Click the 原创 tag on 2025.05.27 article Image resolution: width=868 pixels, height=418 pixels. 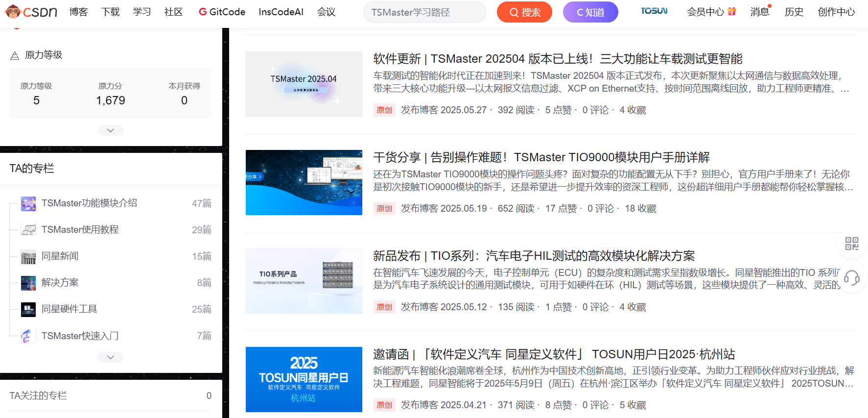[x=384, y=110]
